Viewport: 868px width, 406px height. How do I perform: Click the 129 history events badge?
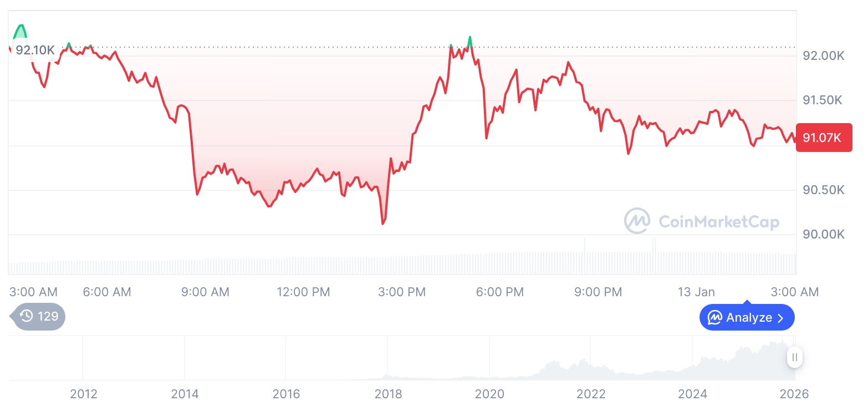point(39,316)
